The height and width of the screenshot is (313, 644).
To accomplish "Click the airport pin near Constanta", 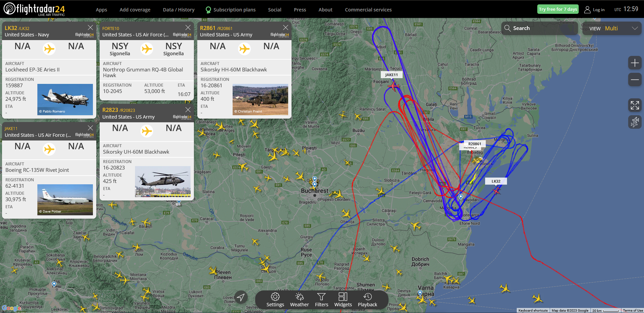I will 461,197.
